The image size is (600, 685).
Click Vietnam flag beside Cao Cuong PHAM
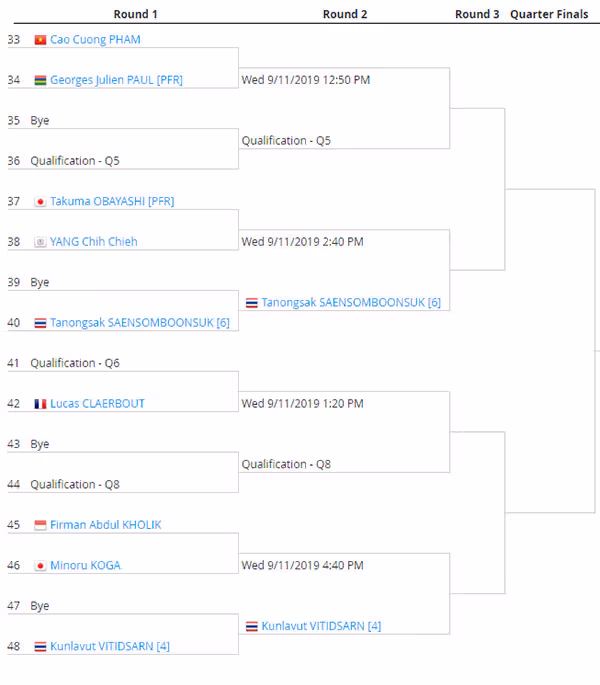40,40
